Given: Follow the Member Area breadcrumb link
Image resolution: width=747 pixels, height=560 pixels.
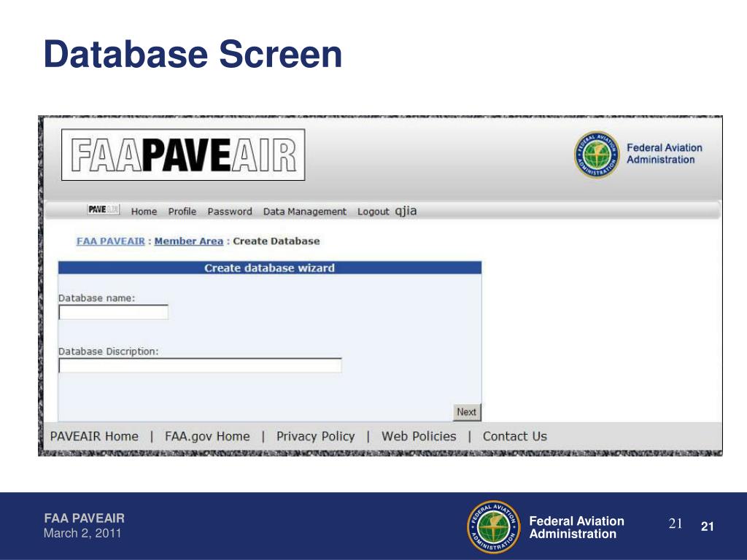Looking at the screenshot, I should (x=189, y=241).
